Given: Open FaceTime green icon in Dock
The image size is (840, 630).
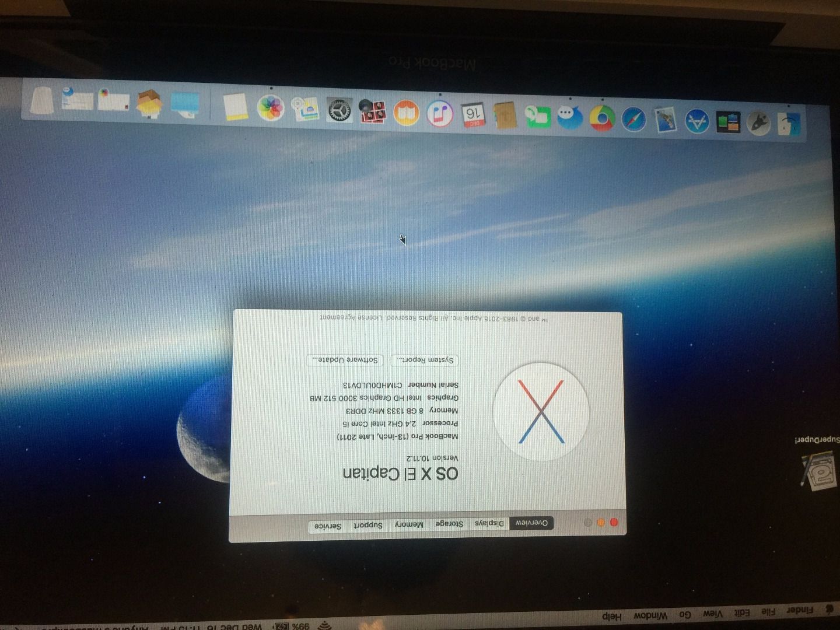Looking at the screenshot, I should tap(538, 117).
